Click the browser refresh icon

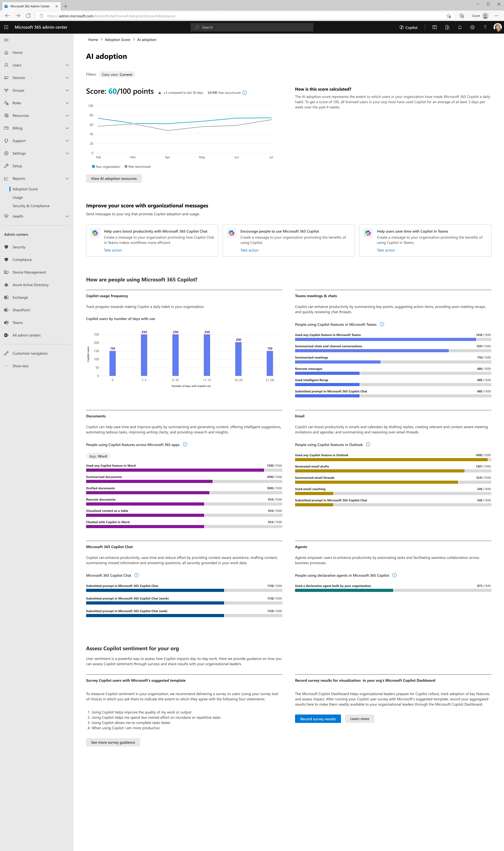pos(28,16)
